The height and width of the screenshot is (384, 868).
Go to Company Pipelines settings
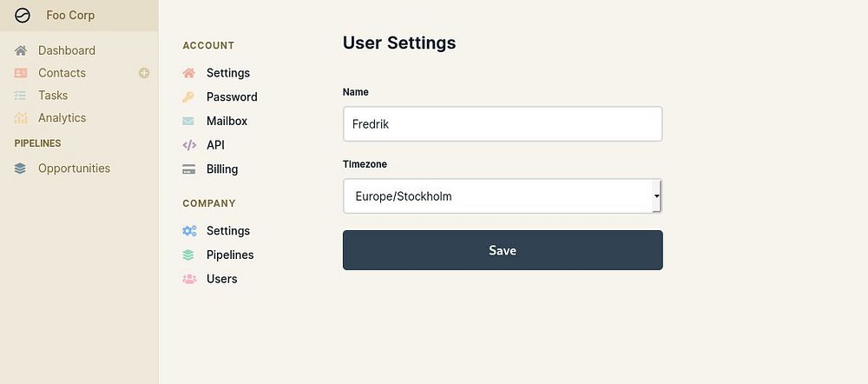tap(229, 255)
